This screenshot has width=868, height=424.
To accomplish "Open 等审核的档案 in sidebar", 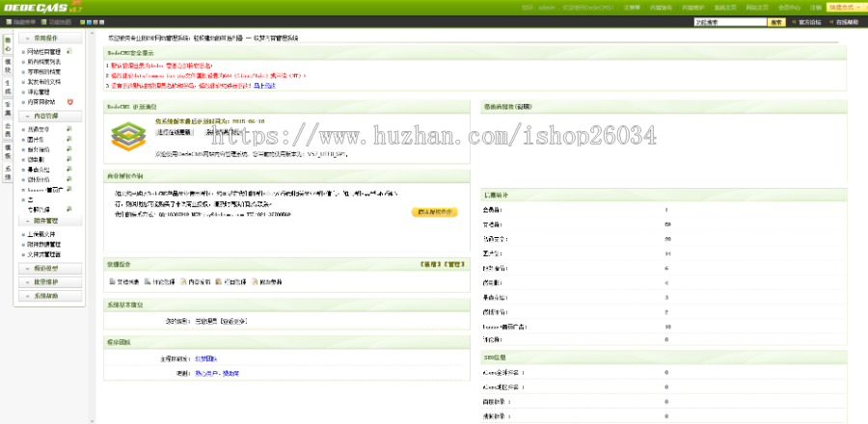I will (x=43, y=71).
